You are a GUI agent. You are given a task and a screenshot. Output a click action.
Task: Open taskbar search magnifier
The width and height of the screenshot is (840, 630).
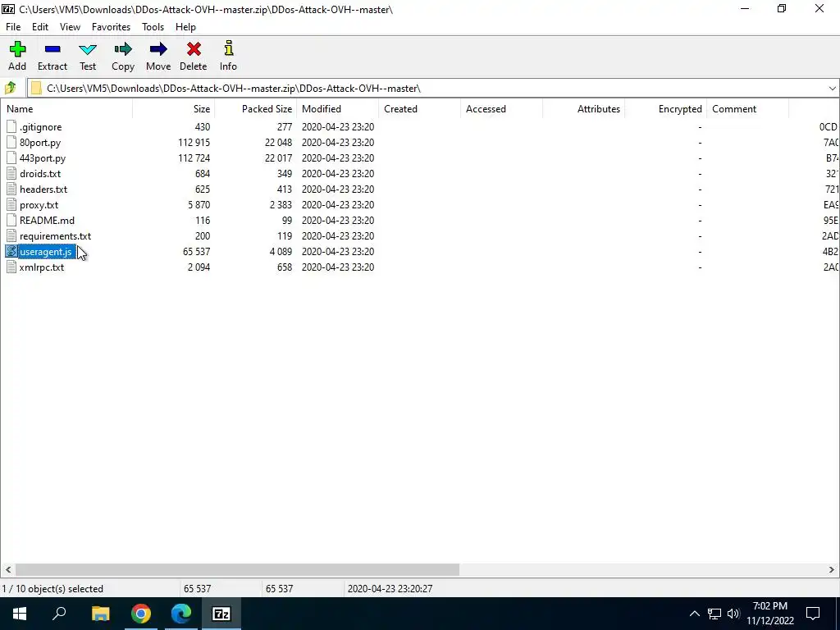(x=59, y=614)
